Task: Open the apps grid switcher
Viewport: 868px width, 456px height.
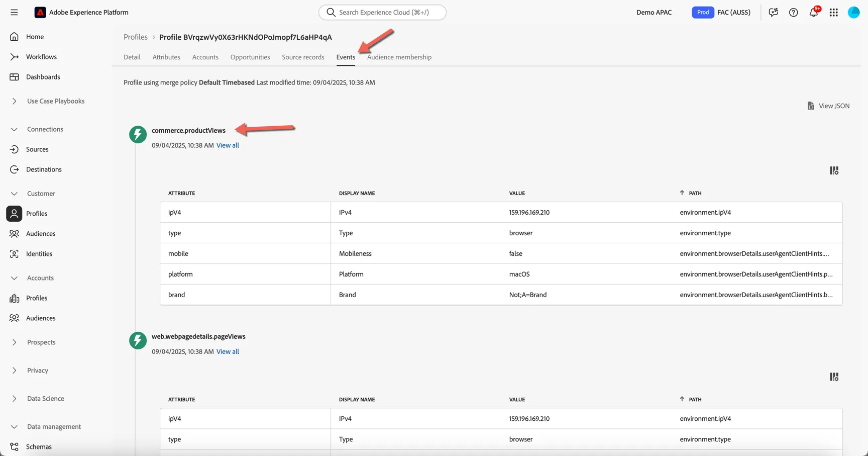Action: coord(833,12)
